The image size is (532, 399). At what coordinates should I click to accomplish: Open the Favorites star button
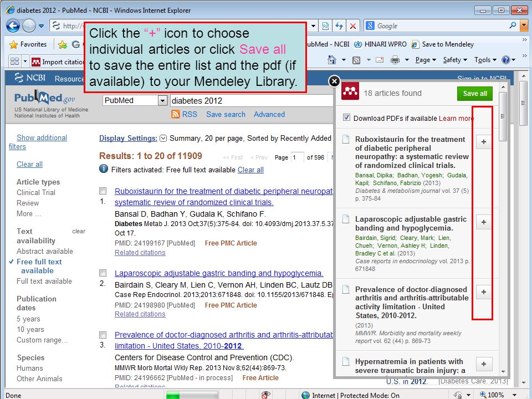[28, 44]
